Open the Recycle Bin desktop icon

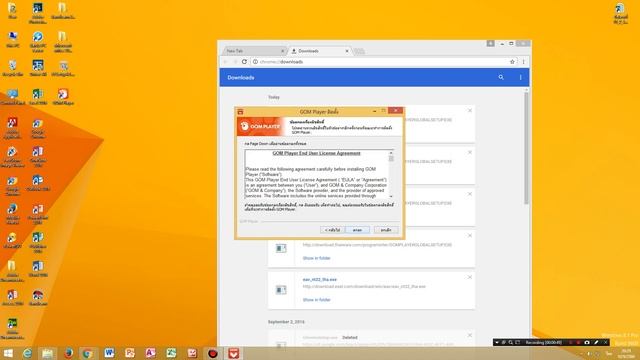[13, 68]
